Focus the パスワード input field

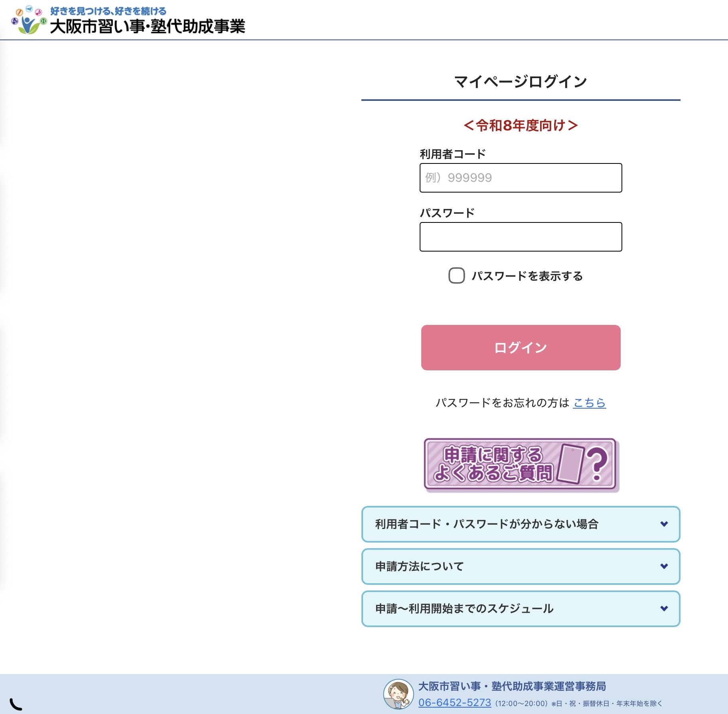pos(521,237)
